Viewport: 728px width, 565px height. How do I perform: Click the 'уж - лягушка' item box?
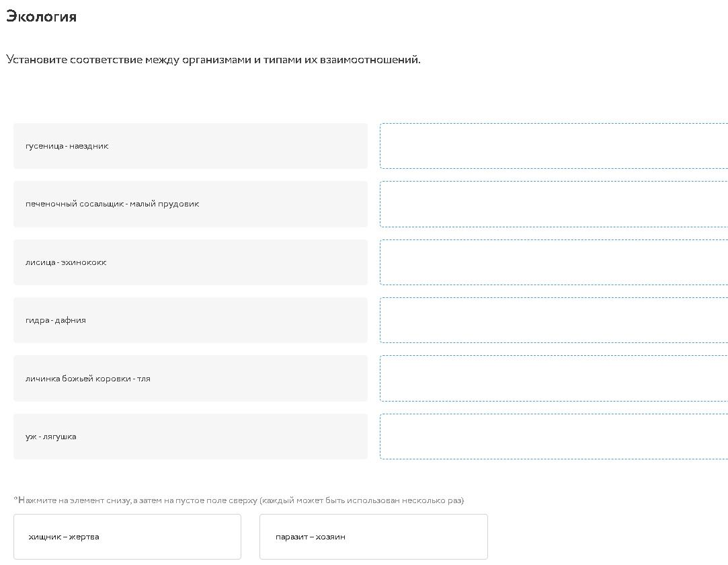coord(190,437)
